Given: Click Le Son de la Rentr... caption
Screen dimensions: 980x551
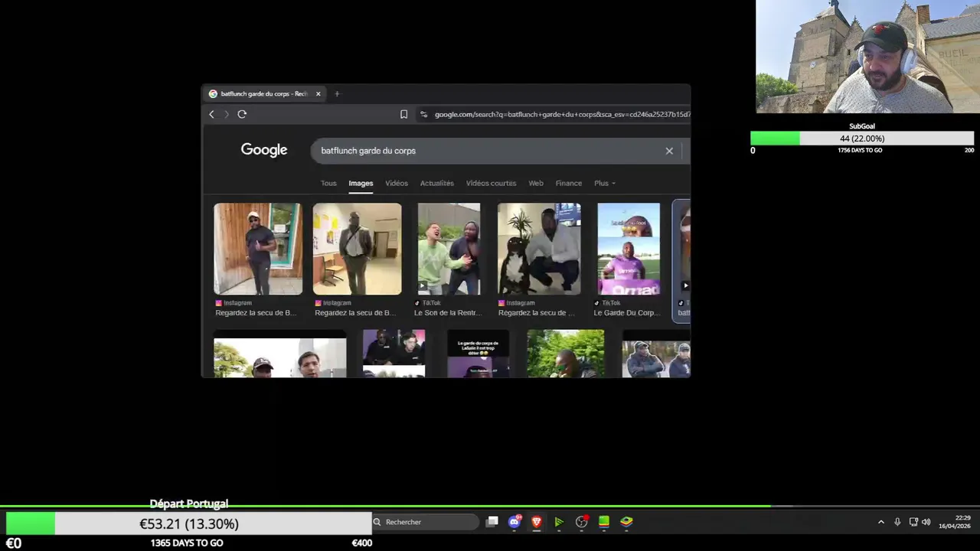Looking at the screenshot, I should (x=448, y=312).
